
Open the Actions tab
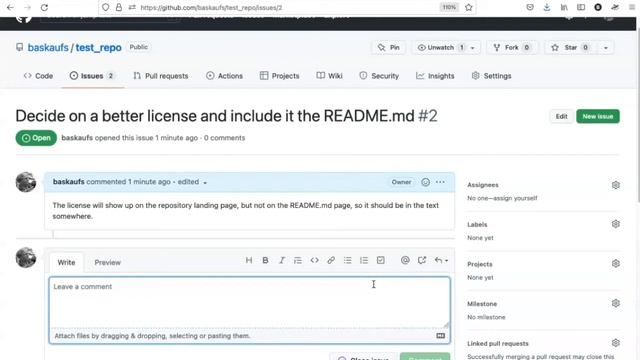(x=224, y=76)
